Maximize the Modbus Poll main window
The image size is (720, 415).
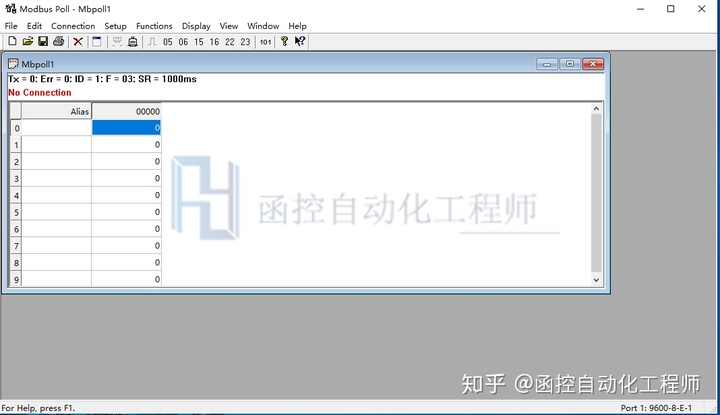point(671,9)
